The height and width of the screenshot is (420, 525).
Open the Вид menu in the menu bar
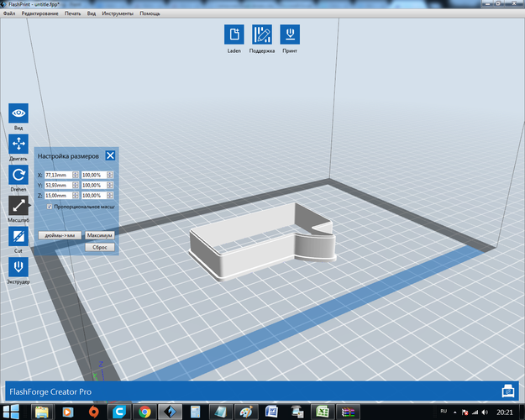tap(92, 13)
